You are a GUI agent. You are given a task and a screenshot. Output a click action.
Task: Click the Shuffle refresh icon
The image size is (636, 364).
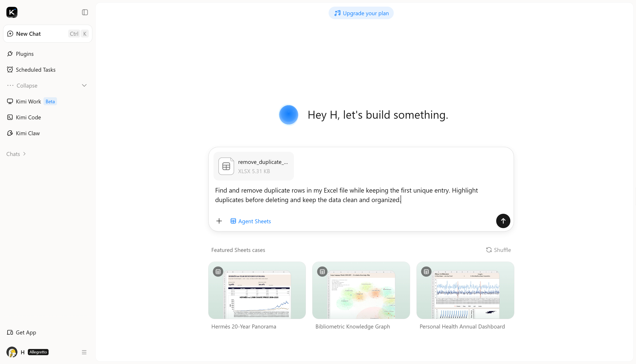click(489, 250)
